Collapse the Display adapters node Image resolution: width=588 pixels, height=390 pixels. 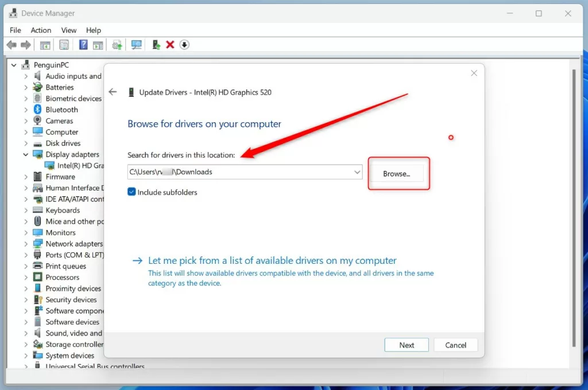coord(25,154)
